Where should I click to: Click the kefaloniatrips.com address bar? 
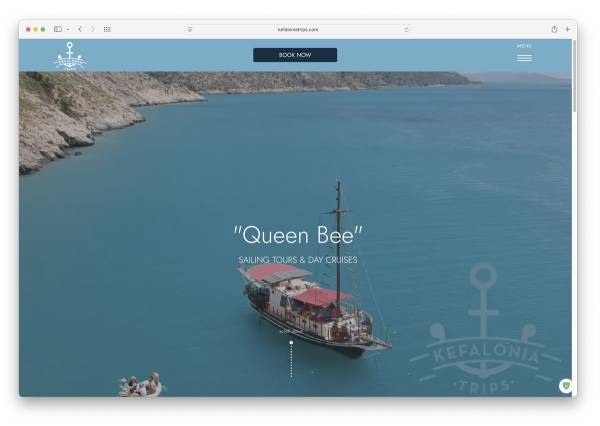297,29
